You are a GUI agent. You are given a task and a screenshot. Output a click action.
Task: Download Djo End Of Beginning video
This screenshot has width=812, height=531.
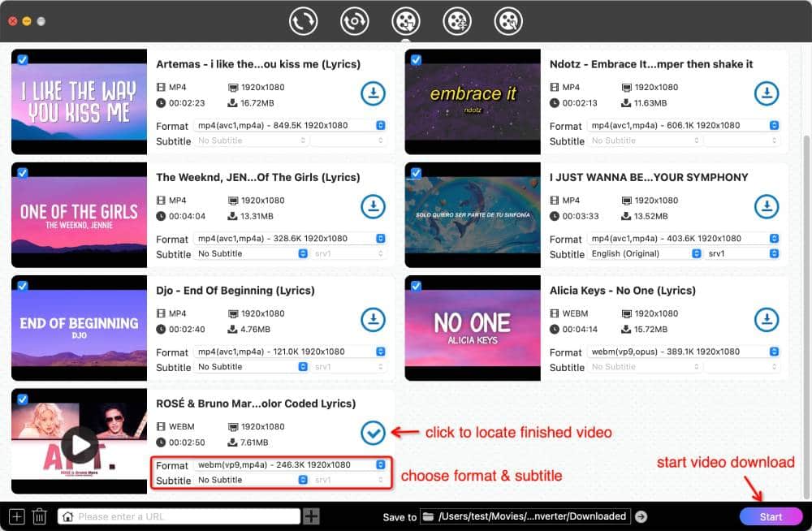(373, 320)
